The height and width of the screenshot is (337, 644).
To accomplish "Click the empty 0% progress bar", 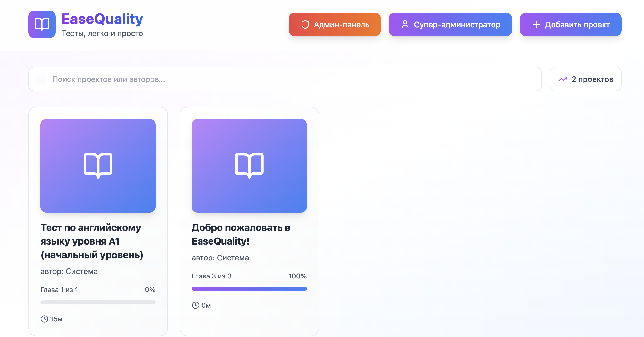I will (98, 303).
